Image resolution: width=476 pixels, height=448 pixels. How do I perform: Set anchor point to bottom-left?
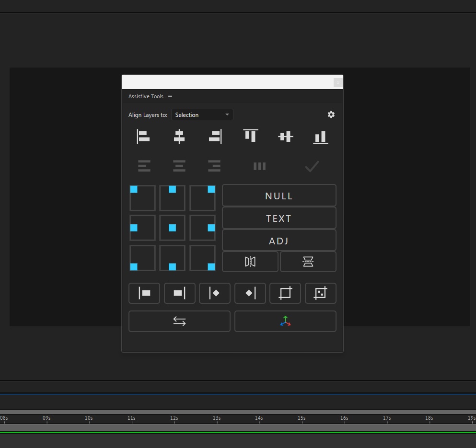click(142, 258)
